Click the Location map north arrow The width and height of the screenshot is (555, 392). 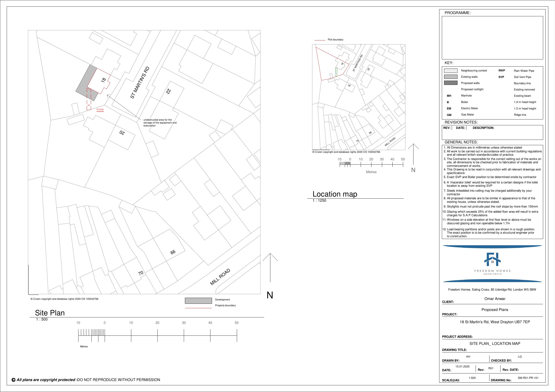413,155
